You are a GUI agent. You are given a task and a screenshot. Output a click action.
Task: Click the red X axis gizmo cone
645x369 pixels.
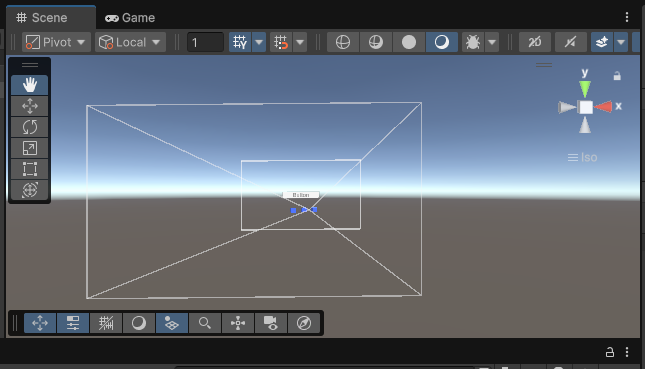603,107
